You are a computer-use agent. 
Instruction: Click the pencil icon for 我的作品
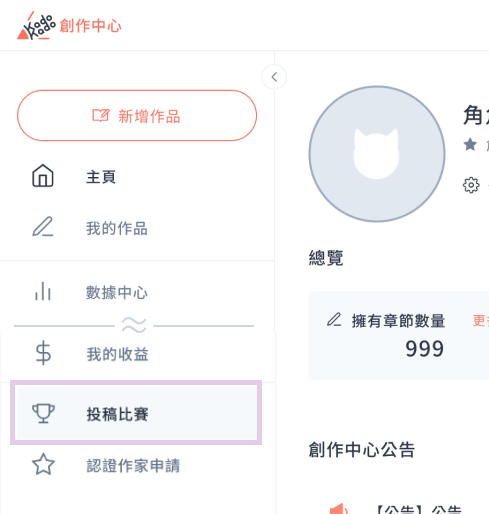[43, 227]
